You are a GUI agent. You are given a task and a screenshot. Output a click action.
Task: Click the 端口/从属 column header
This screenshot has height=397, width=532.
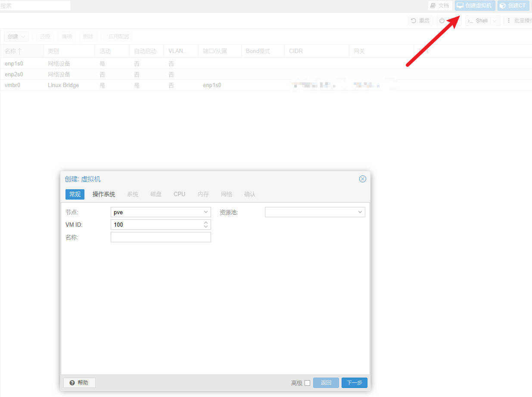(x=220, y=51)
